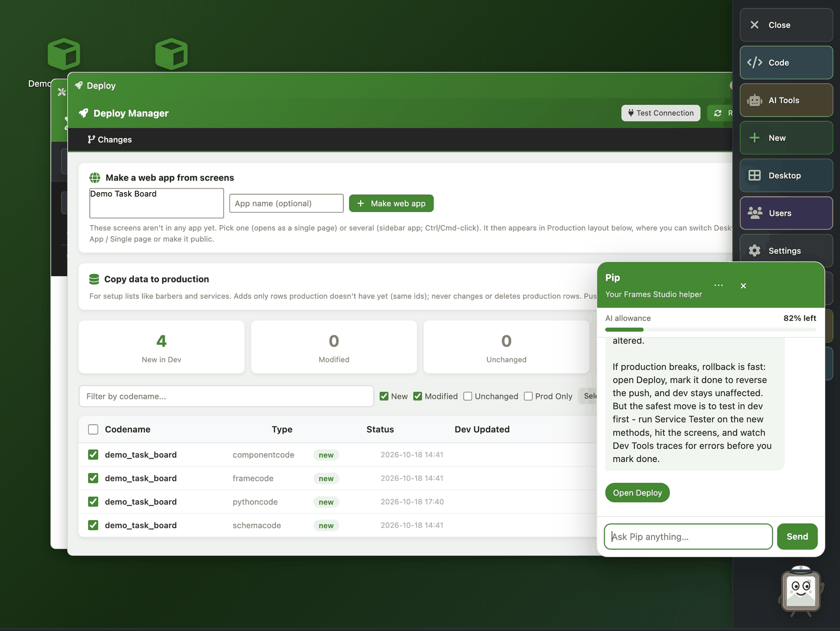Focus the Filter by codename field
Image resolution: width=840 pixels, height=631 pixels.
(x=226, y=396)
